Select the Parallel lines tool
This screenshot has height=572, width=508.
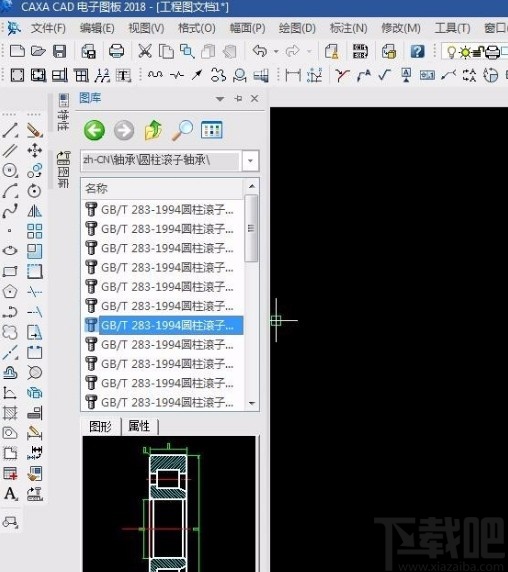(10, 150)
